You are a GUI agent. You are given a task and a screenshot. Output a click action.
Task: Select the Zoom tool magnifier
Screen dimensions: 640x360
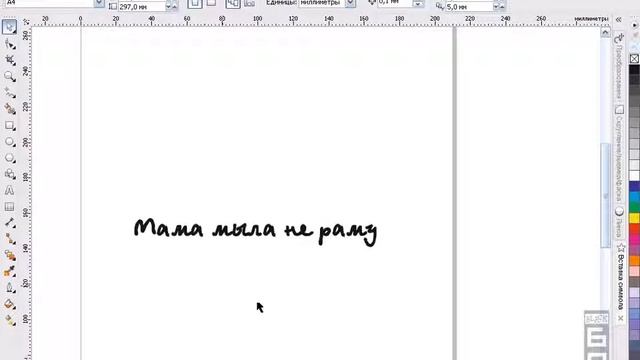[x=10, y=76]
